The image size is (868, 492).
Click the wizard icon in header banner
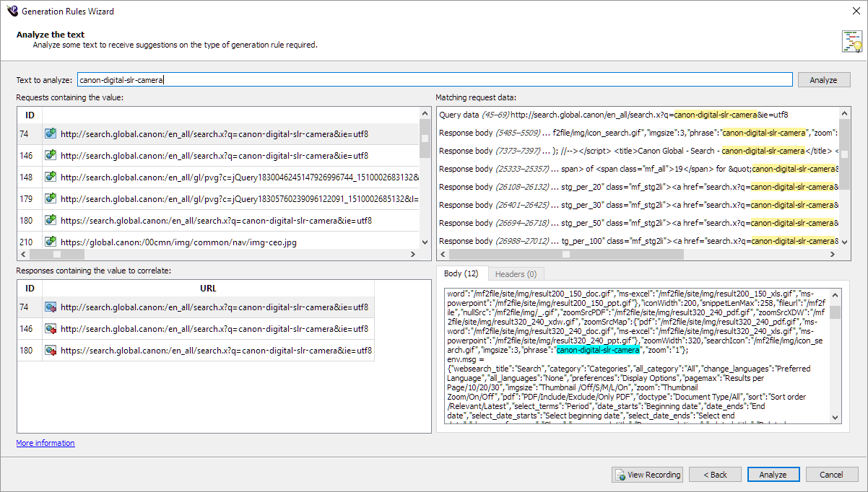click(851, 41)
